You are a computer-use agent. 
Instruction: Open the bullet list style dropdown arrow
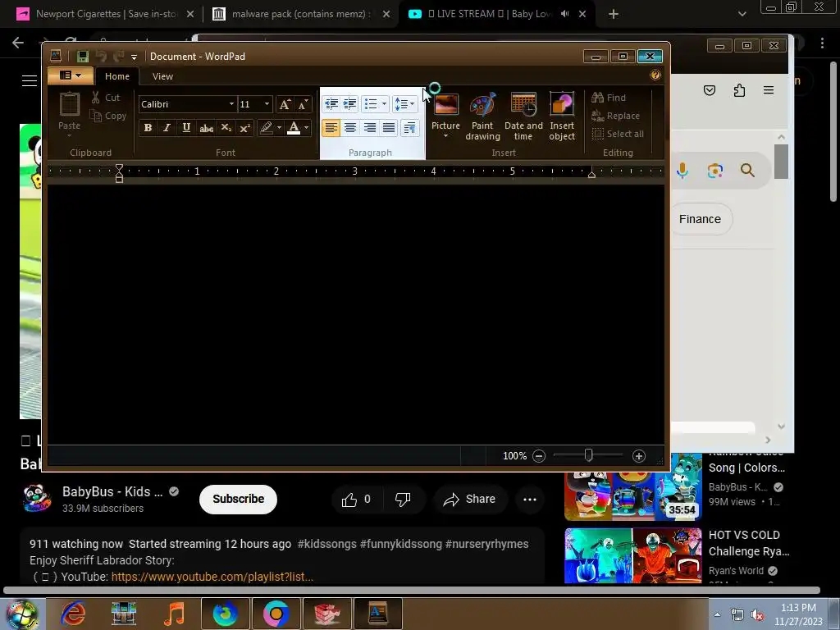pos(384,104)
